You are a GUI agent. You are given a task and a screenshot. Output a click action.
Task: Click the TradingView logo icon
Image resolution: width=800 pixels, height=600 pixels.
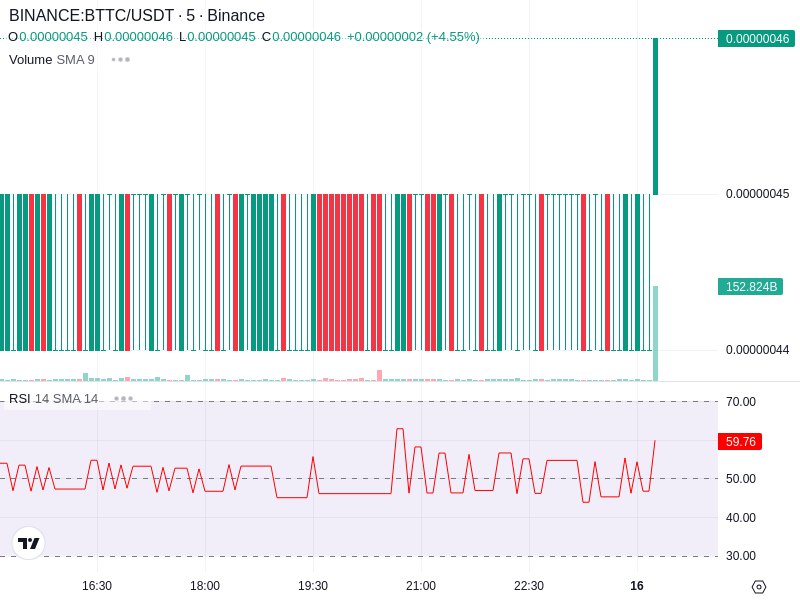pos(29,543)
